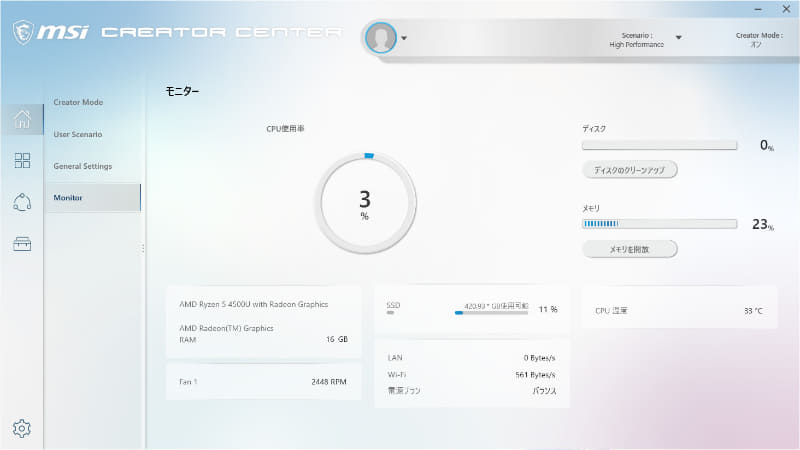Click the Wi-Fi 561 Bytes/s value
This screenshot has height=450, width=800.
(x=535, y=374)
